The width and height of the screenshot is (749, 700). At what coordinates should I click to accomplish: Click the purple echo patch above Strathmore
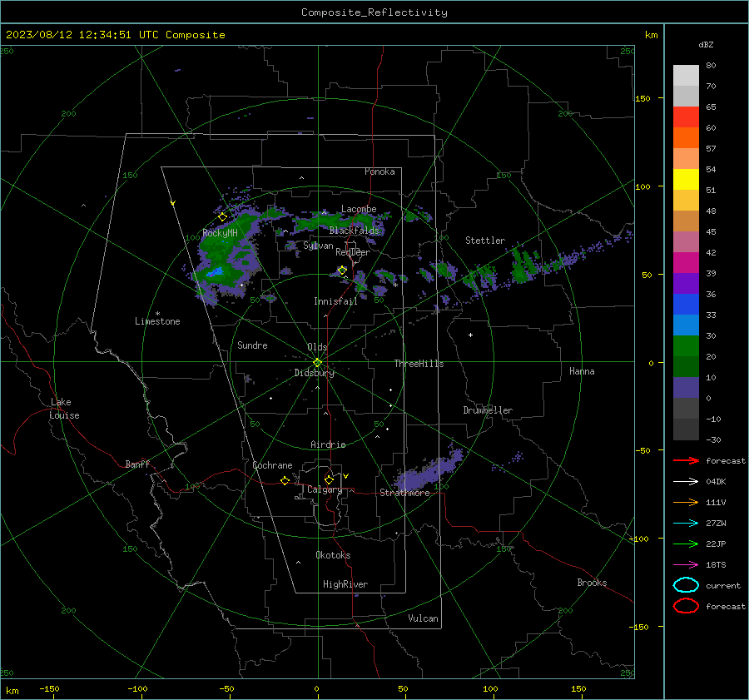click(x=429, y=469)
